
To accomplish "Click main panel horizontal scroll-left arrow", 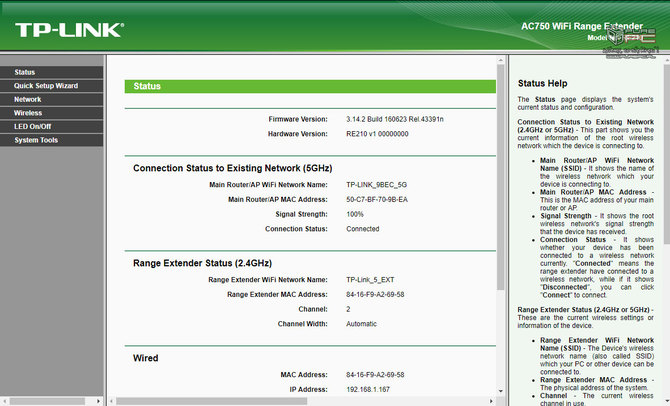I will [112, 401].
